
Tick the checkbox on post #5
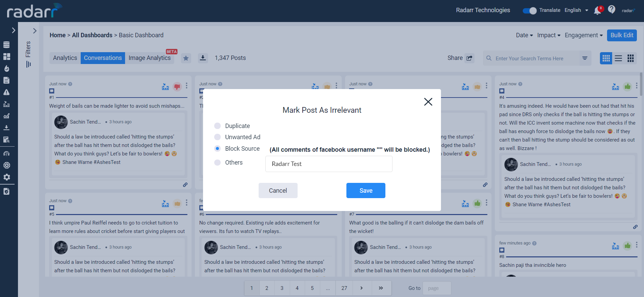click(52, 208)
